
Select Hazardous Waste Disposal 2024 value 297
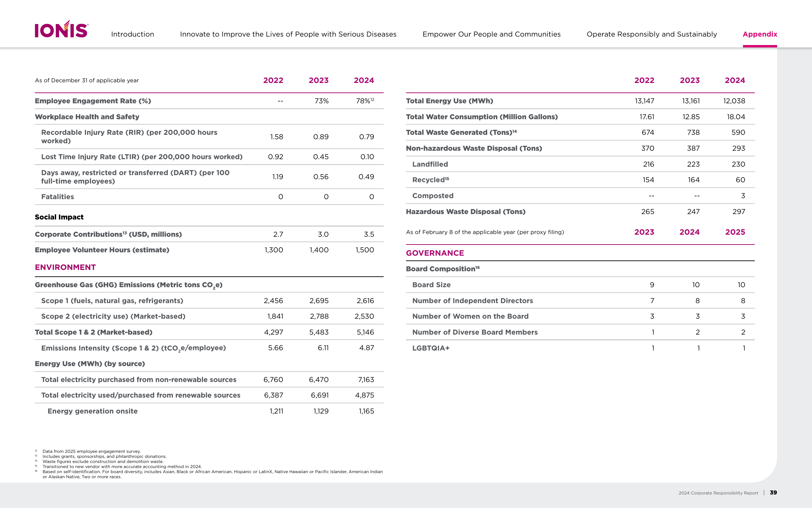(x=739, y=212)
